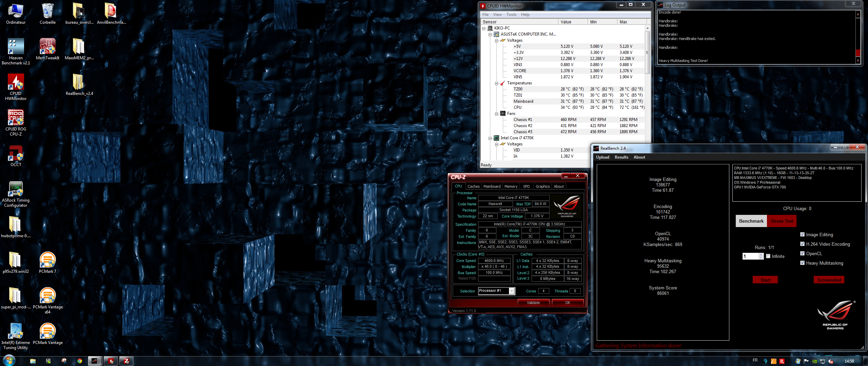Click the runs count input field
The width and height of the screenshot is (868, 366).
tap(750, 256)
